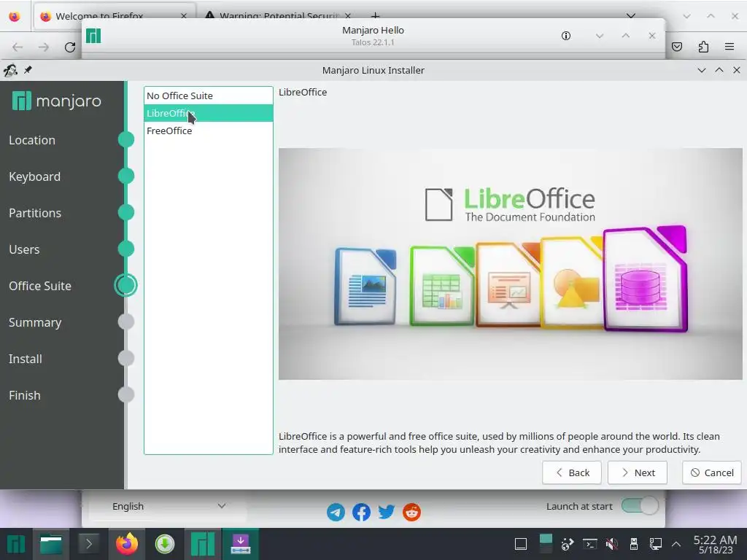The image size is (747, 560).
Task: Go back in Firefox history
Action: [18, 47]
